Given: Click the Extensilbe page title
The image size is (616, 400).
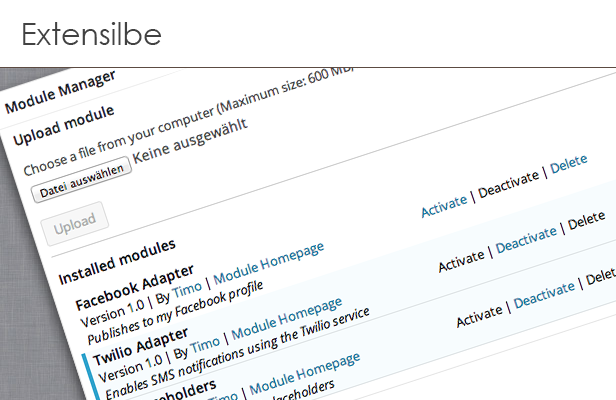Looking at the screenshot, I should pos(91,34).
